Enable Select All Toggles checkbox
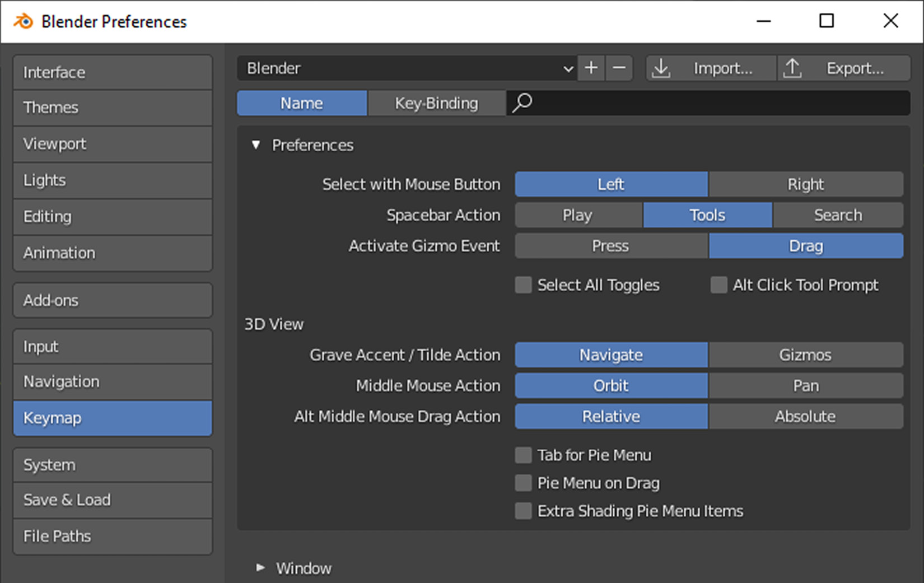The width and height of the screenshot is (924, 583). pos(523,285)
